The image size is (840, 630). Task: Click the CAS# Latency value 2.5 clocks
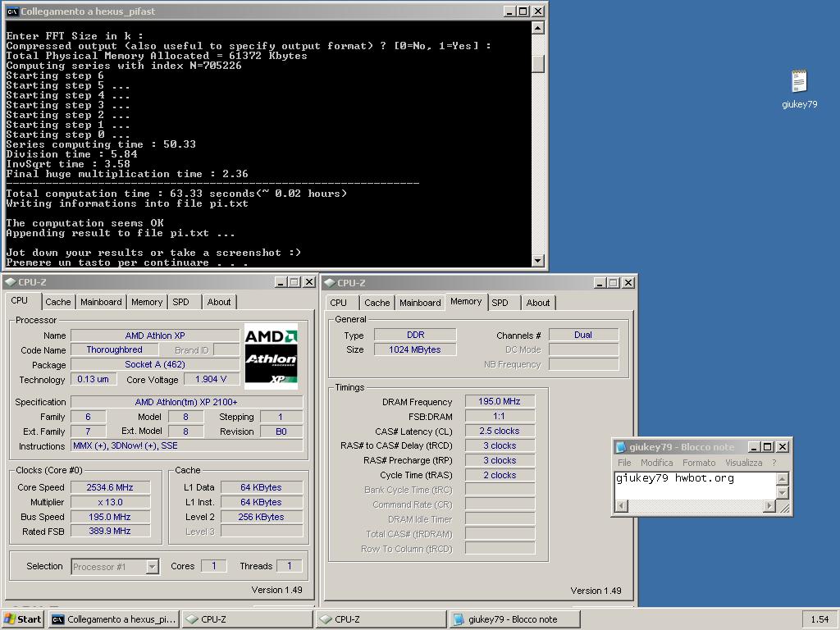tap(500, 431)
